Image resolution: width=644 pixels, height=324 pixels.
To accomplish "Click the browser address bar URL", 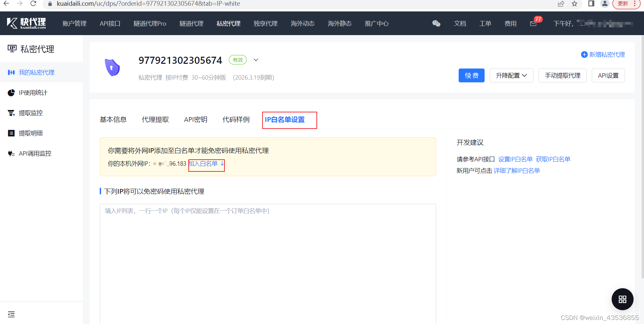I will (148, 4).
